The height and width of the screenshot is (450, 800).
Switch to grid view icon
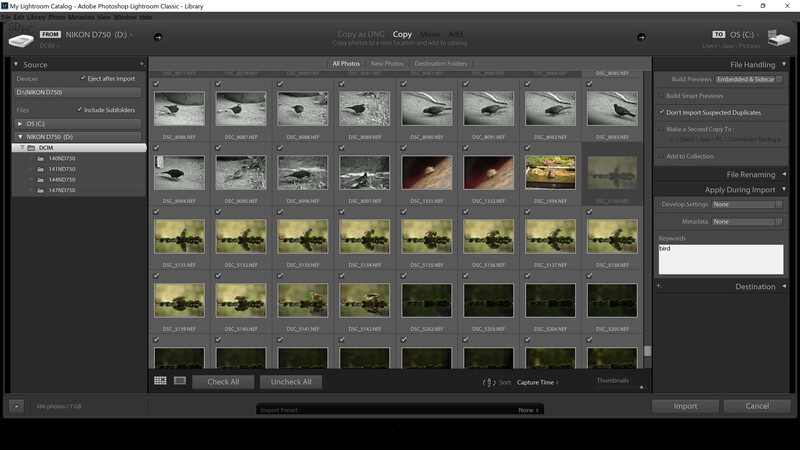[160, 381]
